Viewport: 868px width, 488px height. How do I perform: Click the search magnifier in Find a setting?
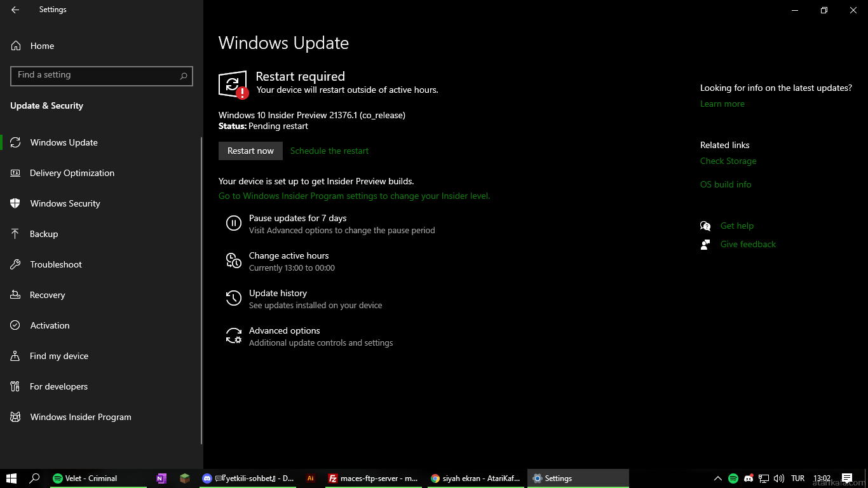pos(184,76)
